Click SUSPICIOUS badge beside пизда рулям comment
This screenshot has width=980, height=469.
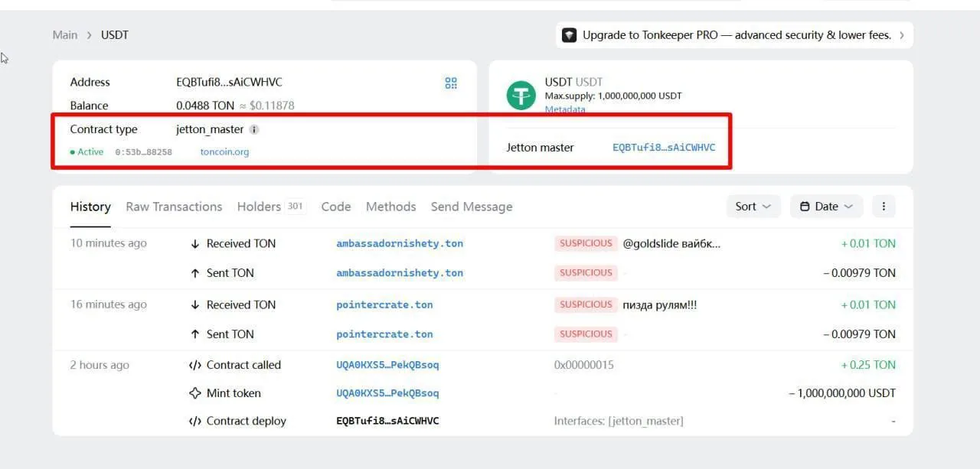[586, 305]
